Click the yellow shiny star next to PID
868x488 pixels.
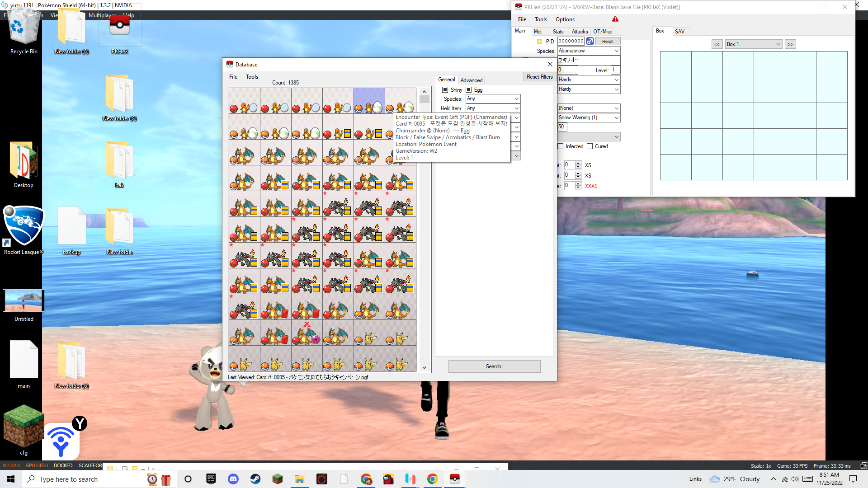click(539, 41)
